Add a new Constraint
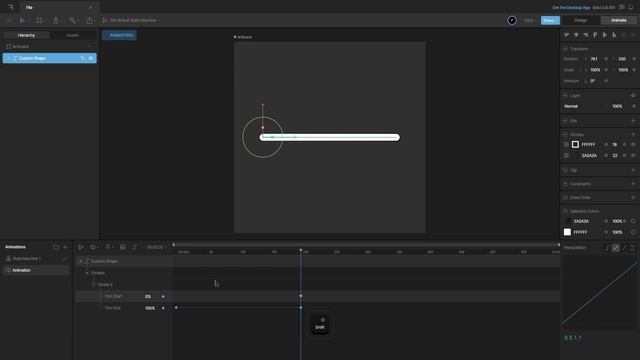 point(633,184)
